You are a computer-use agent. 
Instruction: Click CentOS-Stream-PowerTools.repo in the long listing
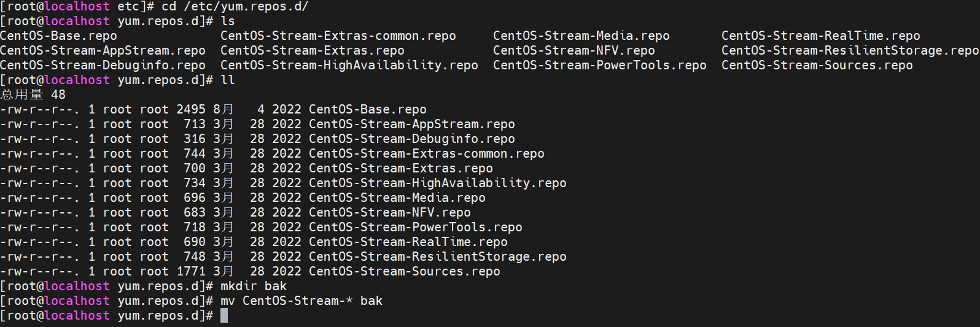pos(415,227)
